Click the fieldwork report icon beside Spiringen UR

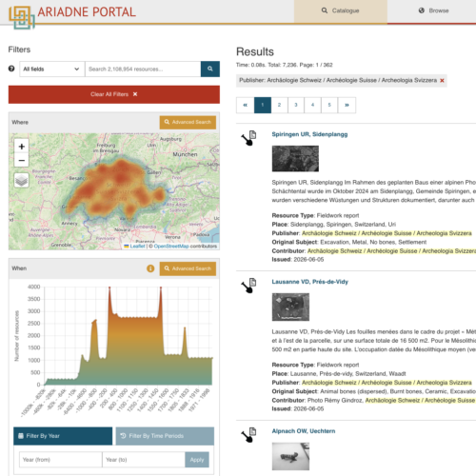[248, 138]
